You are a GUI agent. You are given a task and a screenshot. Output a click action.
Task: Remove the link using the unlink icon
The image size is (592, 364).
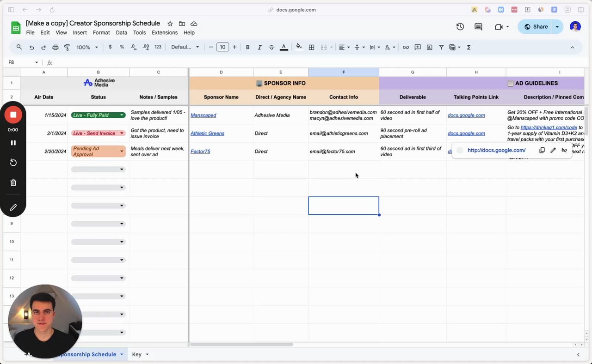(x=564, y=150)
